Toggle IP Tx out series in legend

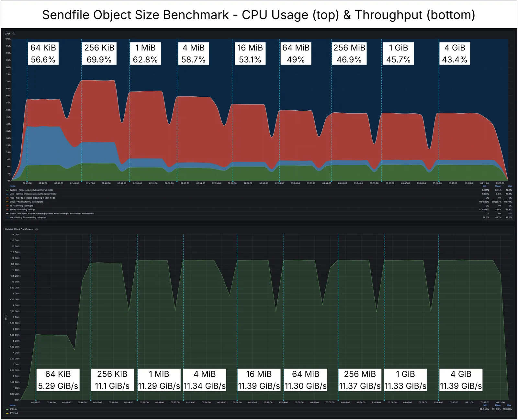point(14,413)
